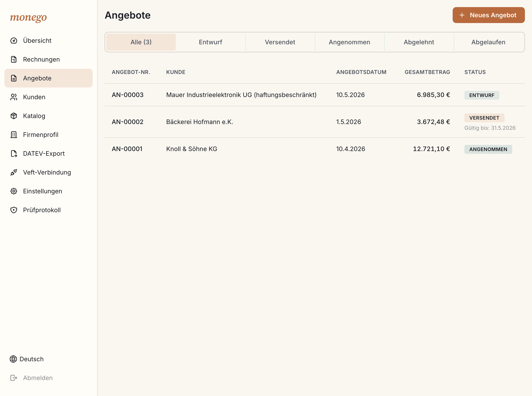532x396 pixels.
Task: Open offer AN-00003
Action: coord(128,95)
